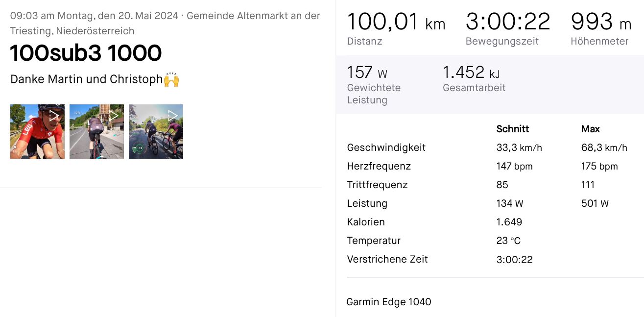Click the Gemeinde Altenmarkt an der Triesting location
The image size is (644, 317).
coord(253,16)
